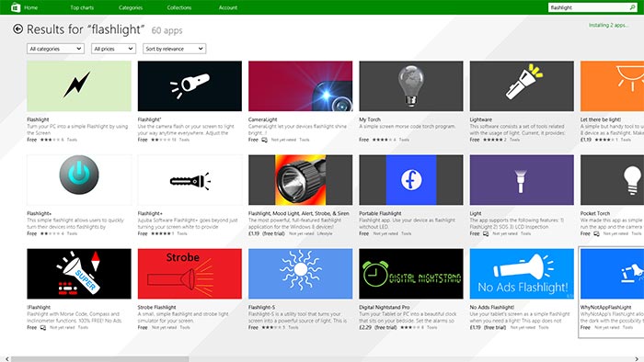Open the Portable Flashlight app title
This screenshot has width=644, height=362.
pos(380,213)
